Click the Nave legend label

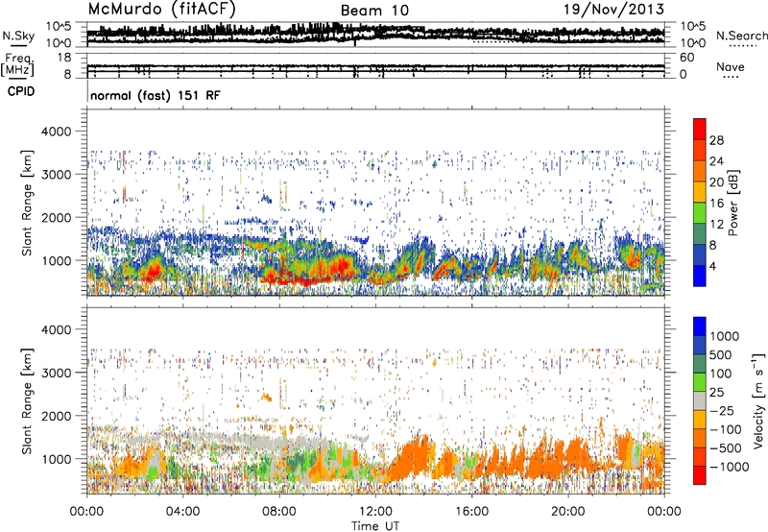(x=731, y=66)
